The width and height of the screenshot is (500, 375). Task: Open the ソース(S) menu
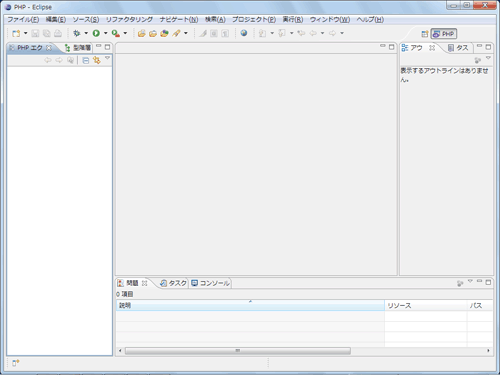pos(86,20)
